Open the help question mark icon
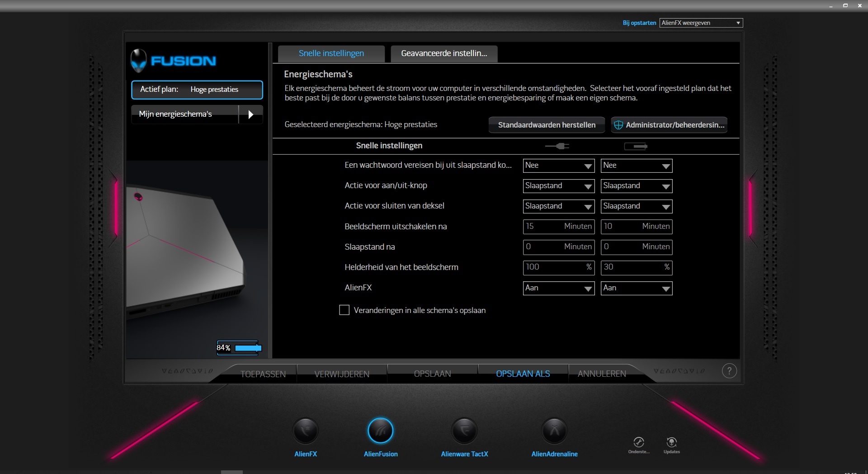 point(729,370)
